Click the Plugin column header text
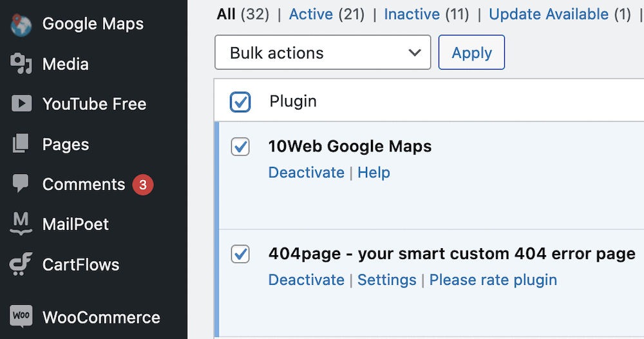This screenshot has height=339, width=644. click(x=293, y=101)
